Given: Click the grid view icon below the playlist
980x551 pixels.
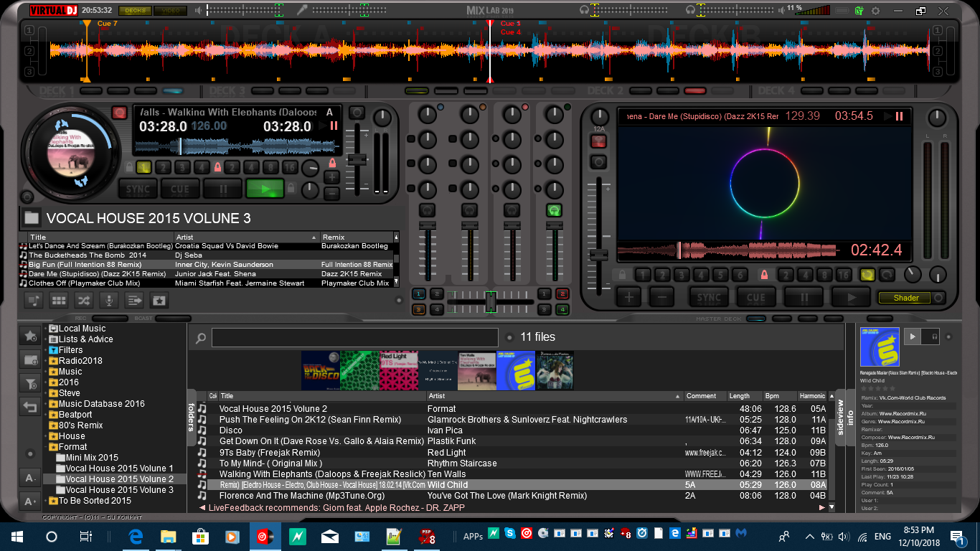Looking at the screenshot, I should 58,301.
